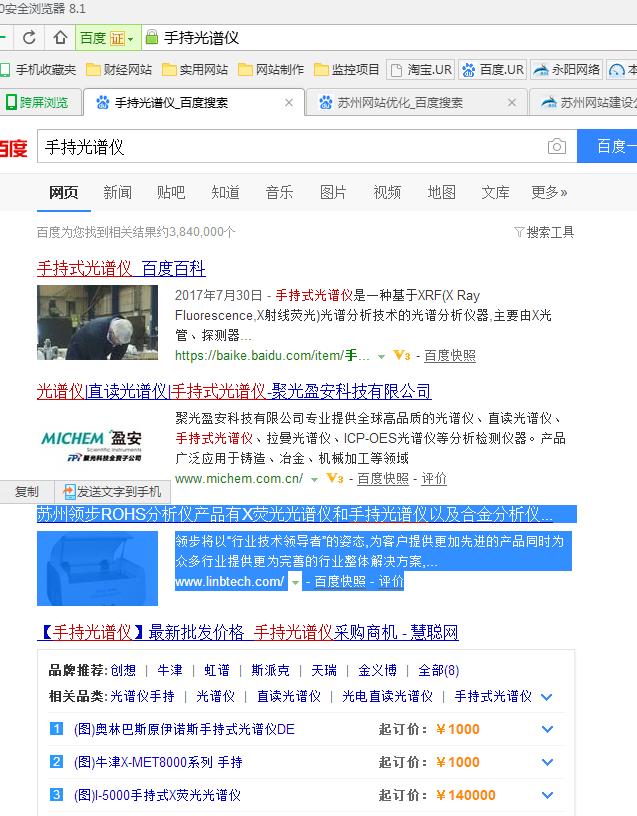Click 复制 in selection popup
637x816 pixels.
pyautogui.click(x=27, y=492)
